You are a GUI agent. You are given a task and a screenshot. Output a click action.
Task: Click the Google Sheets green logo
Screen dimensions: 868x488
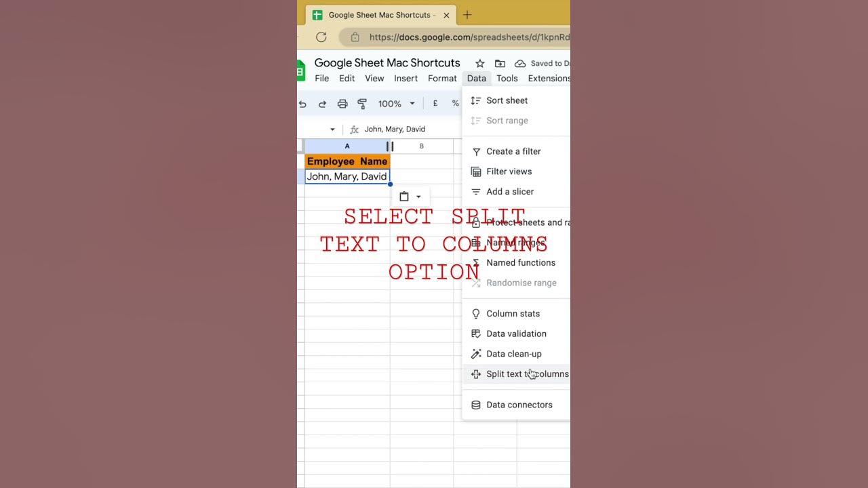point(301,70)
